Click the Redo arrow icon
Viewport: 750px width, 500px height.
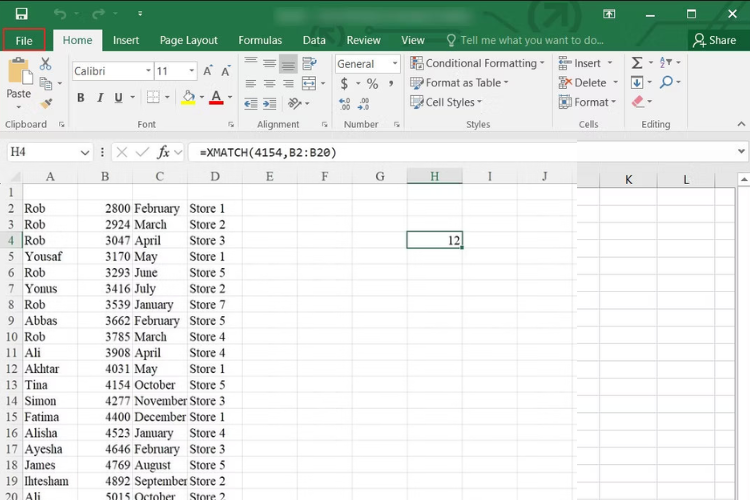tap(99, 14)
